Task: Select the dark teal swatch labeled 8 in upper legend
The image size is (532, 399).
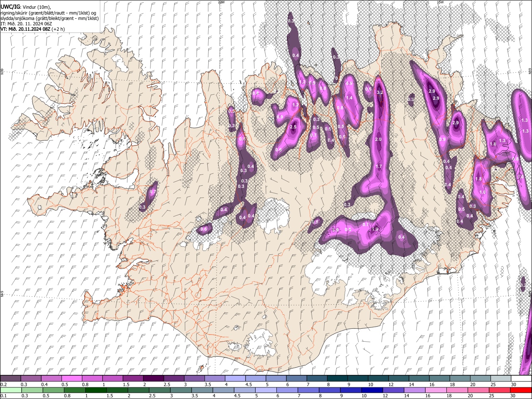Action: coord(337,379)
